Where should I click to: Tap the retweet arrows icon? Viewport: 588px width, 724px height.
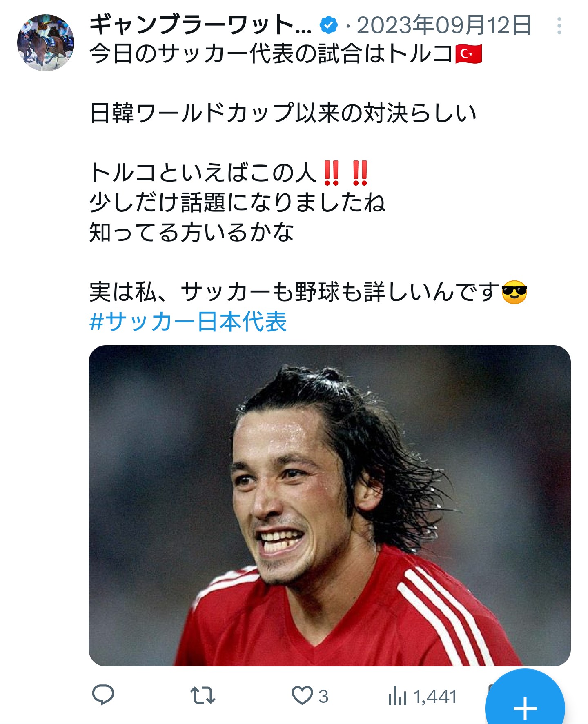tap(203, 695)
